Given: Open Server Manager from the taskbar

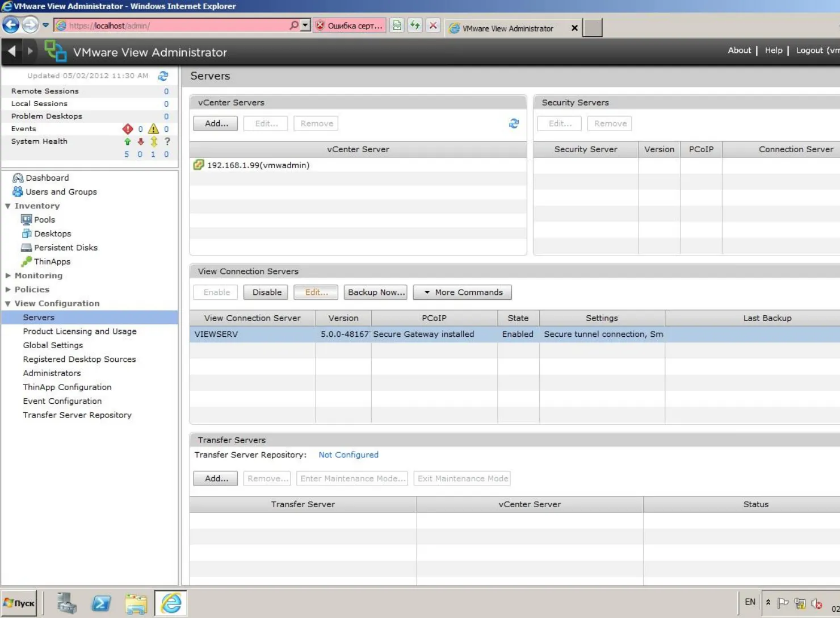Looking at the screenshot, I should click(66, 603).
